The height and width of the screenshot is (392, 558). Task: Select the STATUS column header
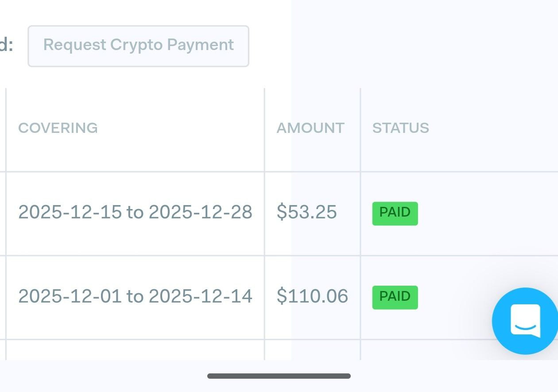(400, 128)
